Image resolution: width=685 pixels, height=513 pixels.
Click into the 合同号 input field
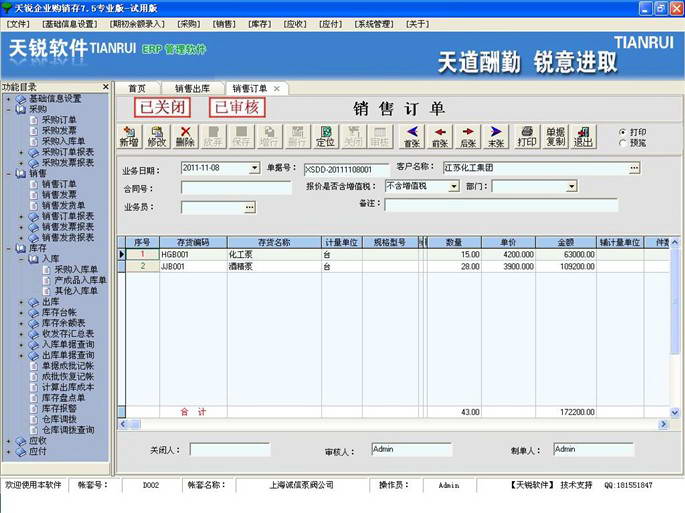point(236,188)
